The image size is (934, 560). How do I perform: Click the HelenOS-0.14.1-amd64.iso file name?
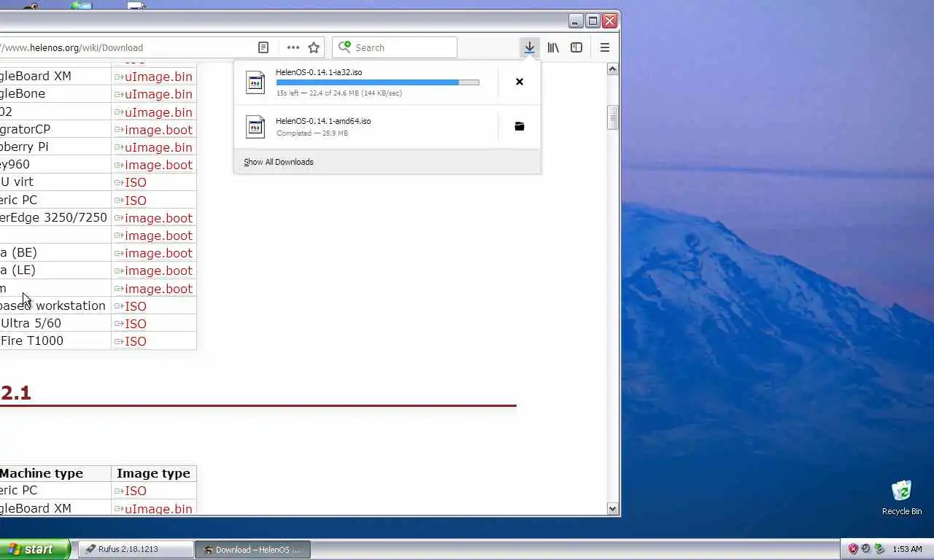(323, 121)
